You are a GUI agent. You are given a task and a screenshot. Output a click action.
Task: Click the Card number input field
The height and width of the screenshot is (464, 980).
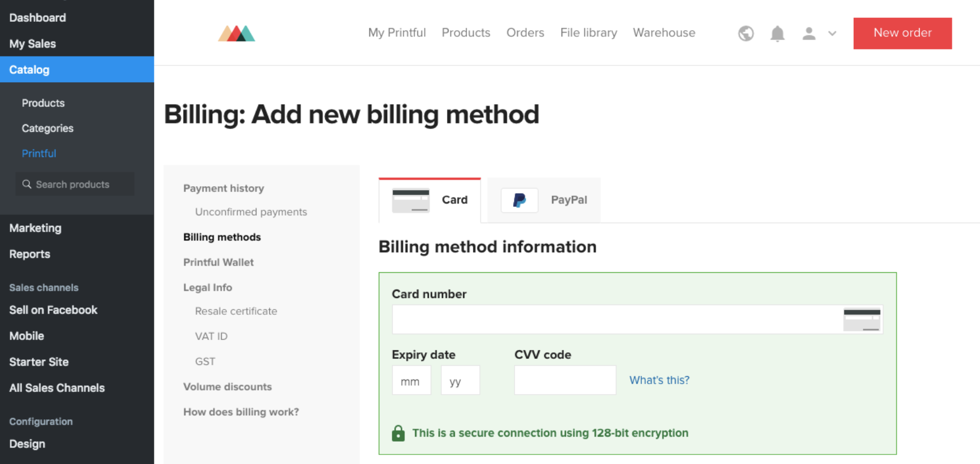[637, 320]
